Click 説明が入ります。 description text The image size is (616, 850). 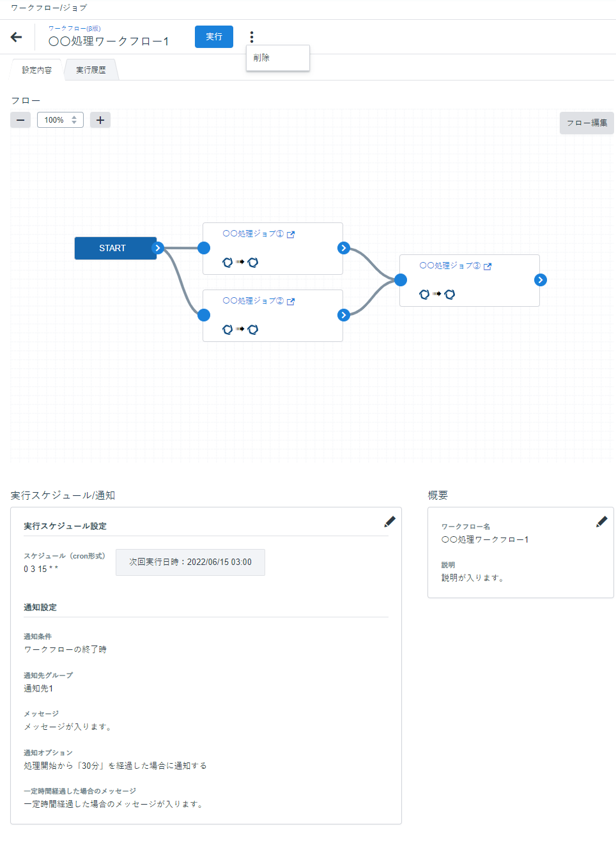click(474, 578)
